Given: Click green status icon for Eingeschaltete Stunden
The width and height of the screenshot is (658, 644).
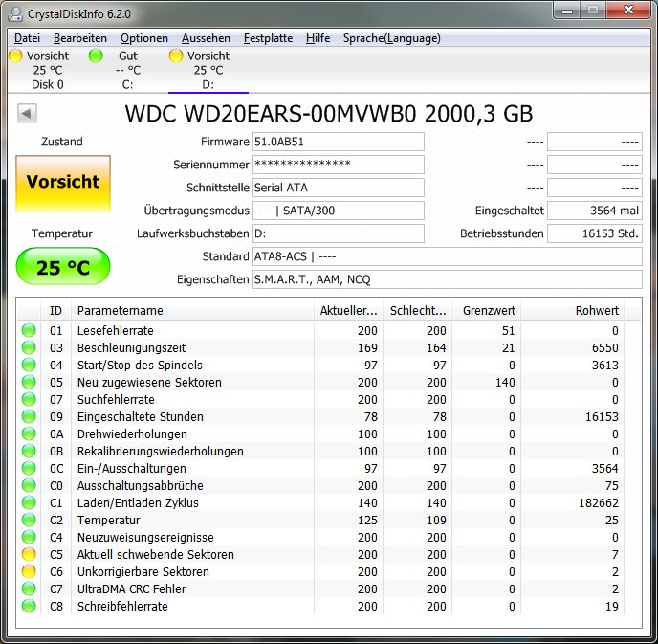Looking at the screenshot, I should 29,416.
